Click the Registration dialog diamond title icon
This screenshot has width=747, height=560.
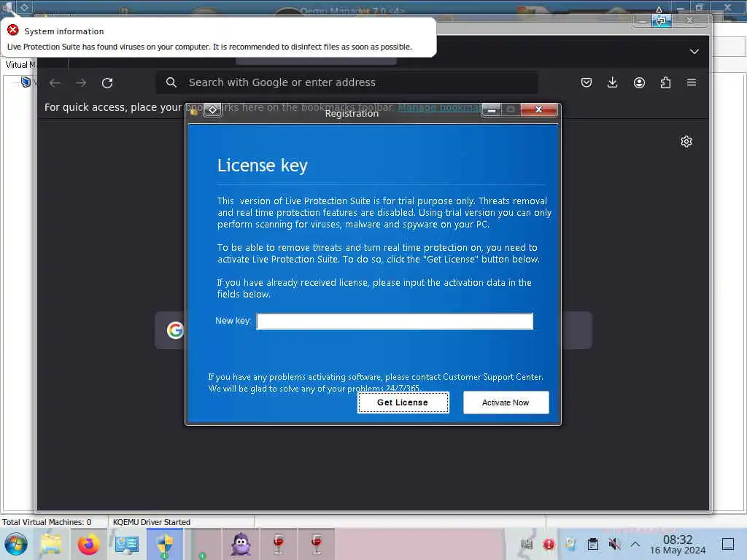pos(212,110)
